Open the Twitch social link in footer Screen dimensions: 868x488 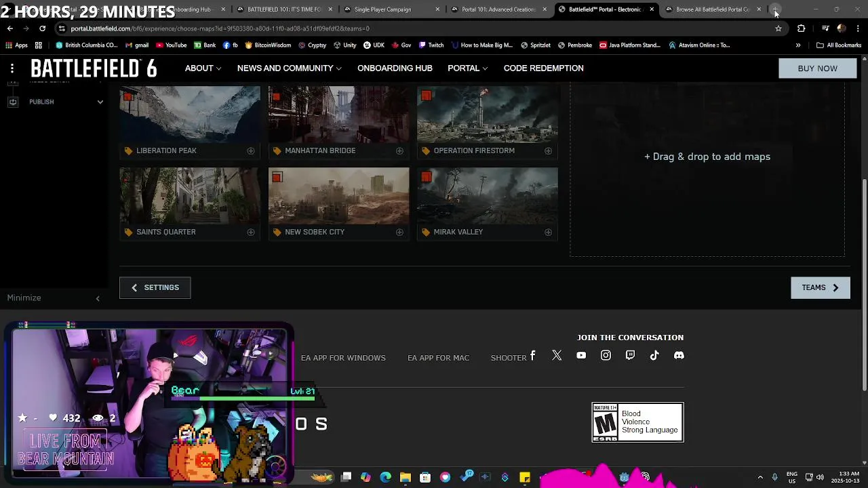630,355
